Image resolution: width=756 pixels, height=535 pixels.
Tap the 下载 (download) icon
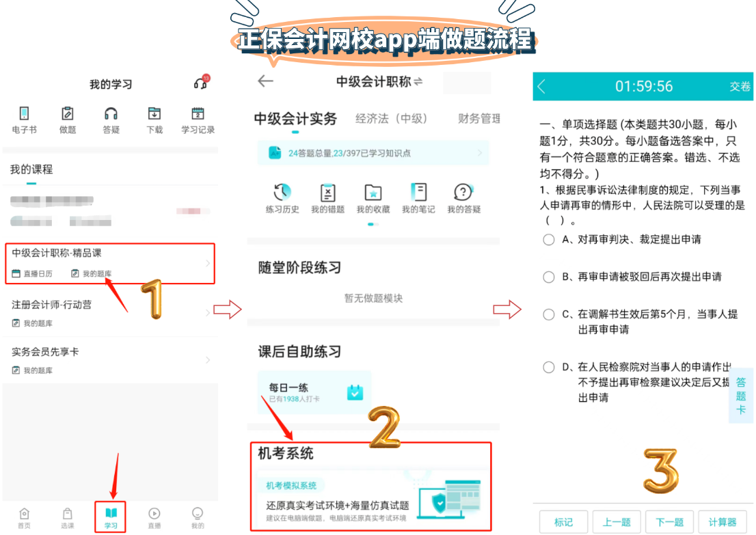coord(154,120)
